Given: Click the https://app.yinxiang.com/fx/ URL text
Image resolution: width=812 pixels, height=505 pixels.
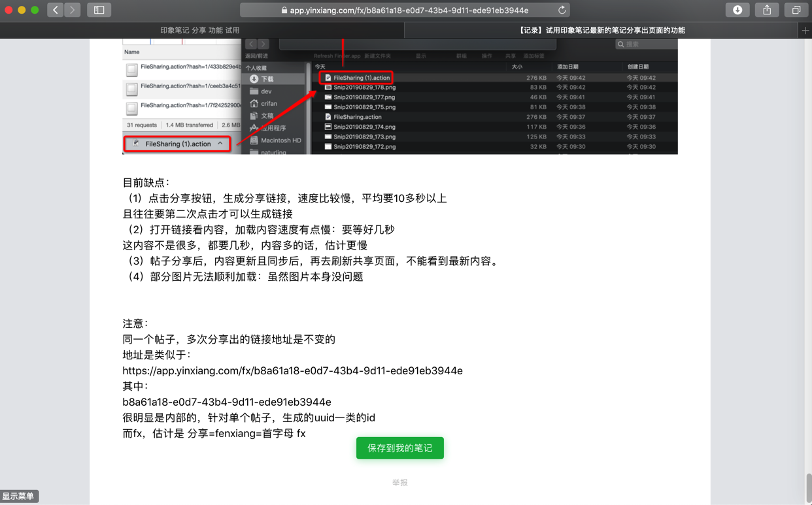Looking at the screenshot, I should [292, 370].
